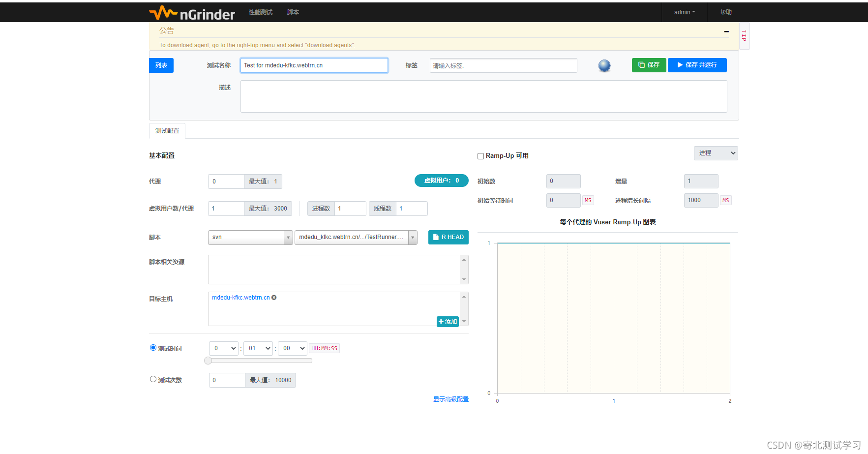The width and height of the screenshot is (868, 454).
Task: Open the svn script source dropdown
Action: click(x=250, y=237)
